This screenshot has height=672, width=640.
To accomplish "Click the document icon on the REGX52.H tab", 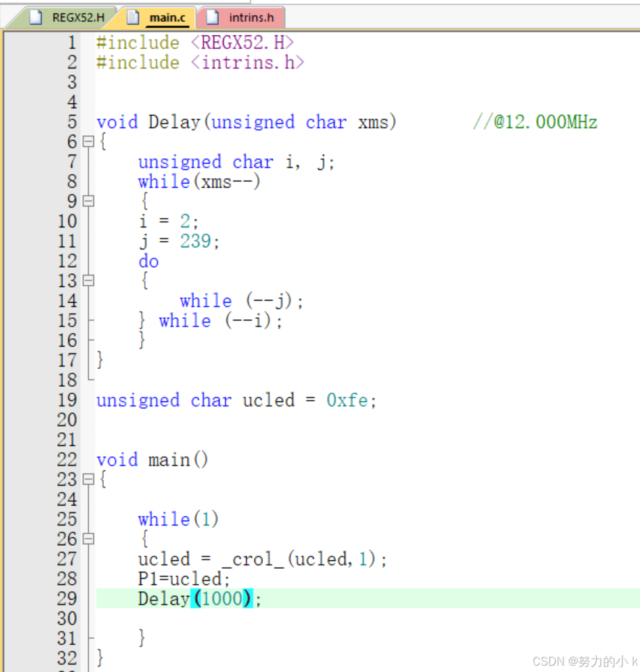I will (36, 17).
